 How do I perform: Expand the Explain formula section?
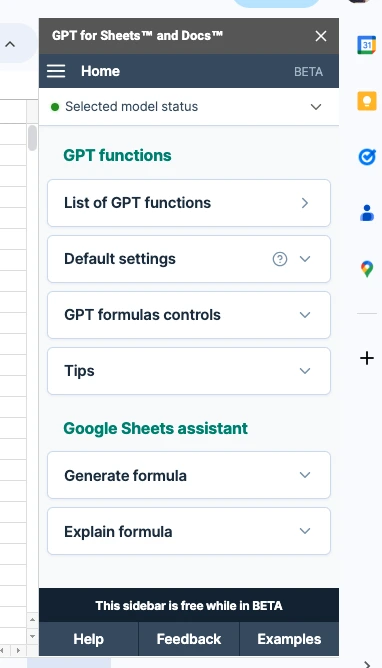click(x=189, y=531)
